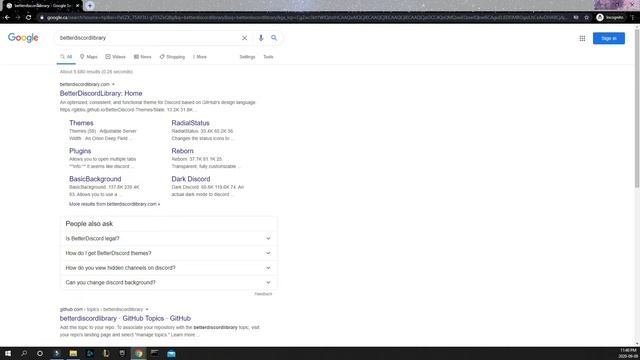Open the terminal window taskbar icon
Screen dimensions: 640x360
[x=155, y=353]
